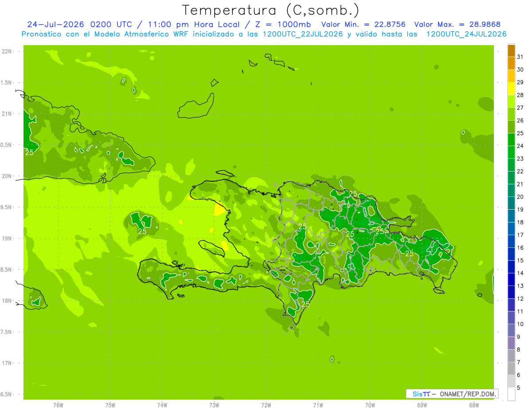Click the '22N' latitude label
The width and height of the screenshot is (532, 411).
[7, 51]
